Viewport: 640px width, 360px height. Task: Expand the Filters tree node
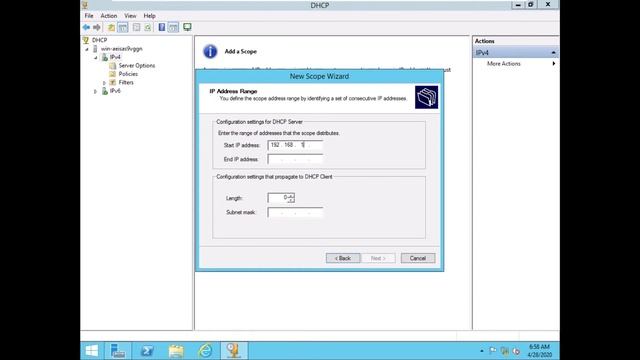[x=104, y=83]
